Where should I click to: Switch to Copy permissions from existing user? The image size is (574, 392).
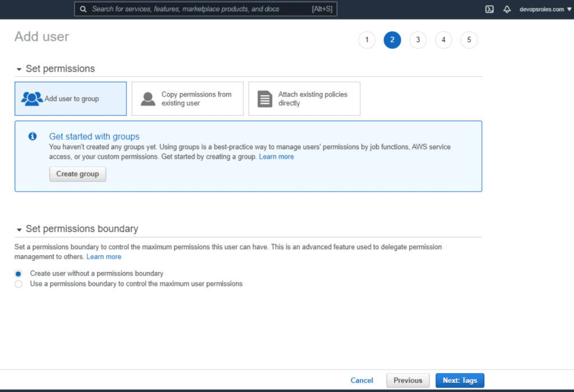[x=187, y=98]
